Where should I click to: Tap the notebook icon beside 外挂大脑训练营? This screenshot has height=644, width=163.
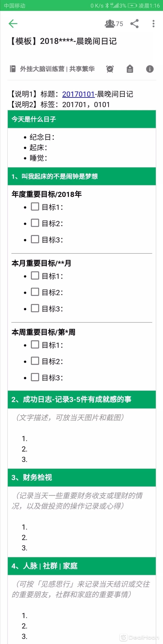click(x=12, y=69)
